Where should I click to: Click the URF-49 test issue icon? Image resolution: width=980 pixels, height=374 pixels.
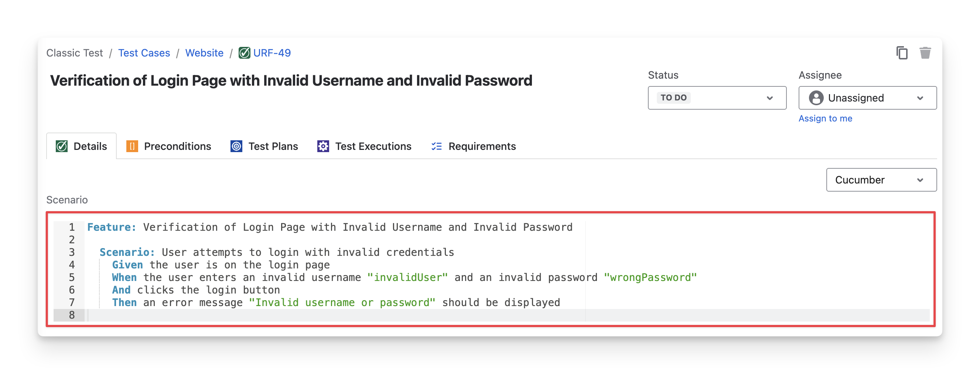[x=244, y=53]
